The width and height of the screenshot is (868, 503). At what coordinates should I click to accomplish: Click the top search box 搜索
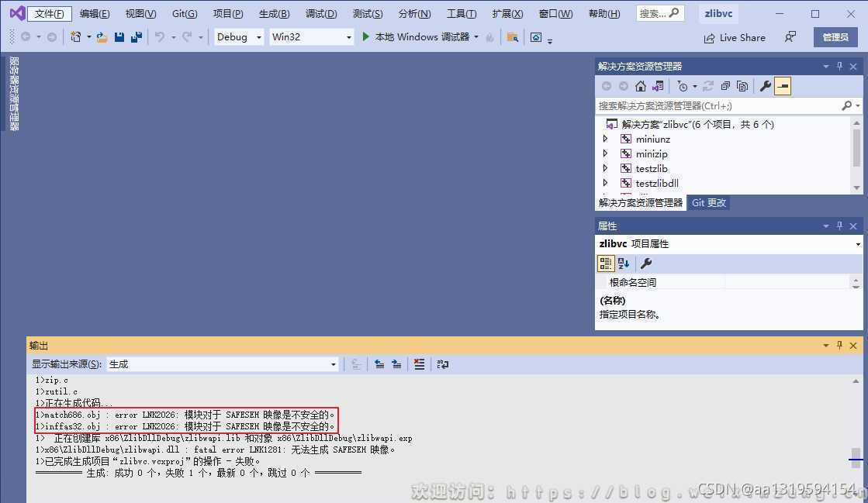(660, 13)
